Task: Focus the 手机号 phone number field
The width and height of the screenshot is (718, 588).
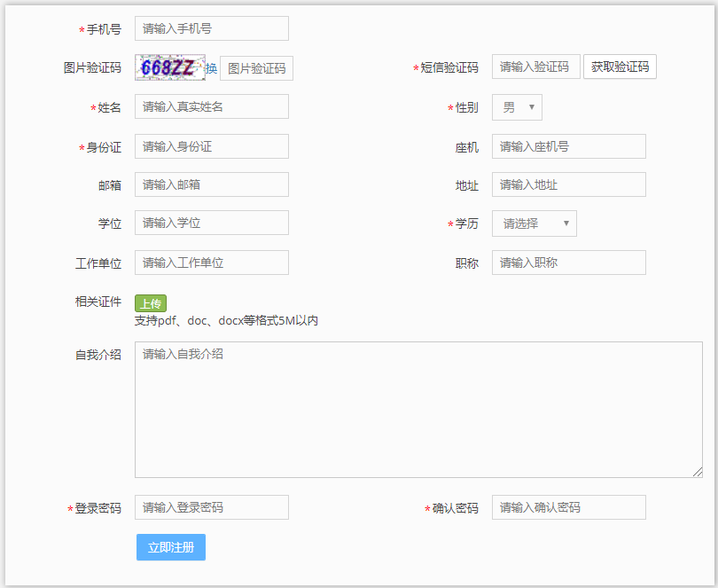Action: [x=212, y=28]
